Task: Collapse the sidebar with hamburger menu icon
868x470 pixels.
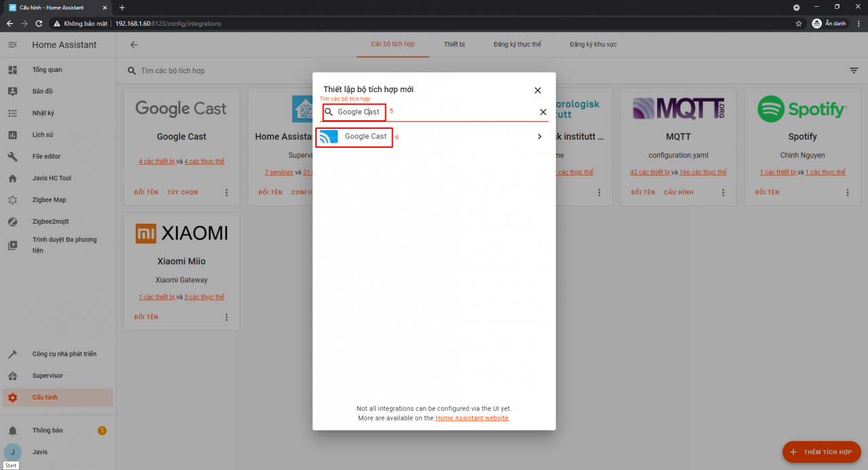Action: click(12, 45)
